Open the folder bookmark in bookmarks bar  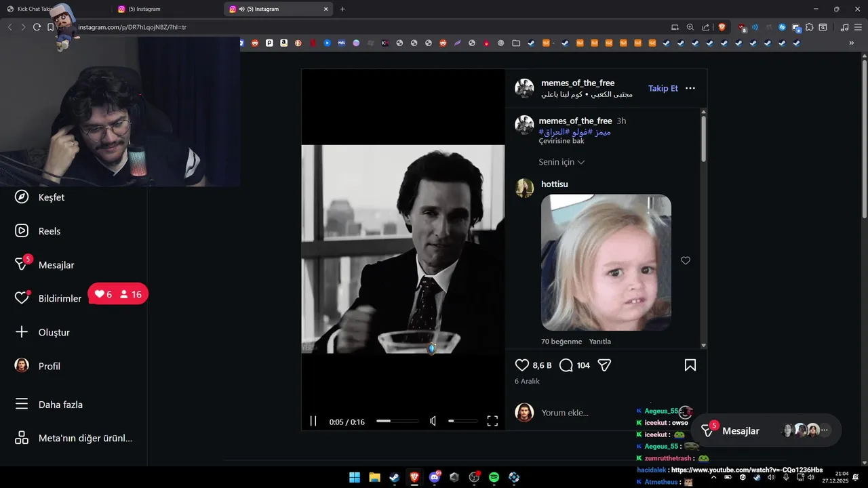pos(516,43)
